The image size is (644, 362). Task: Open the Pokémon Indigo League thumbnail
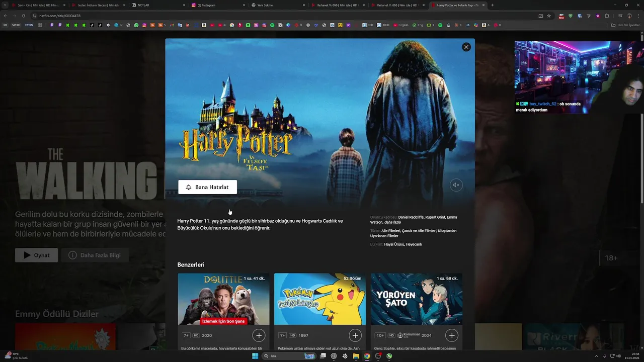coord(320,299)
